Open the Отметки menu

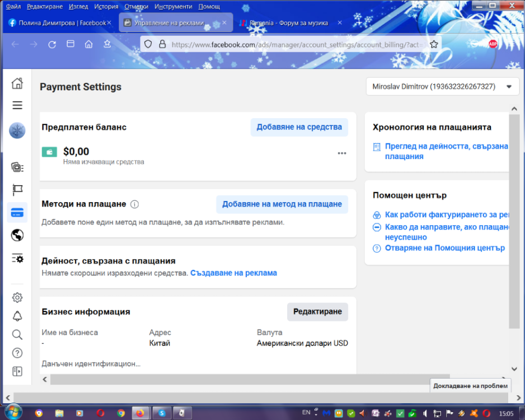tap(136, 6)
